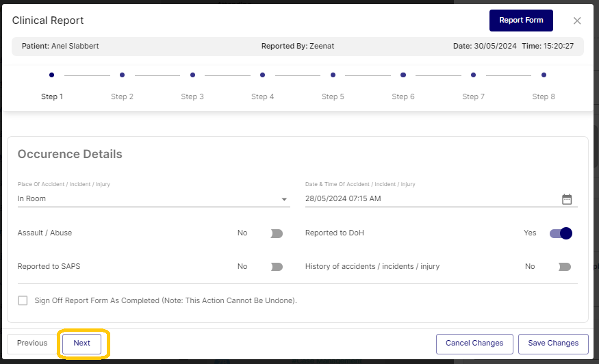Toggle History of accidents switch
The width and height of the screenshot is (599, 364).
pos(563,267)
